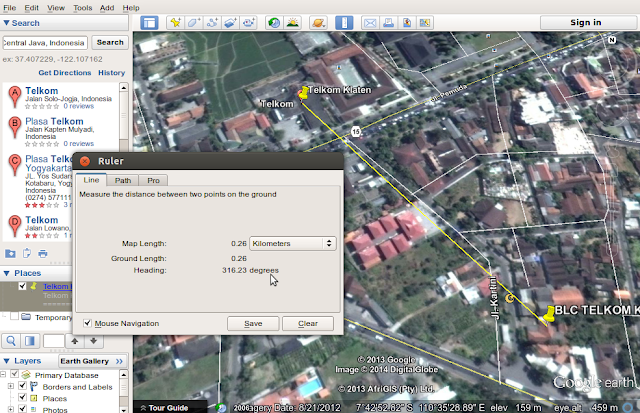
Task: Add a placemark with pushpin icon
Action: pos(176,23)
